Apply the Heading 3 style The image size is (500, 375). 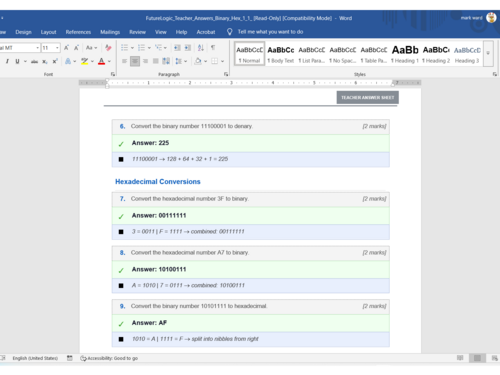(467, 54)
